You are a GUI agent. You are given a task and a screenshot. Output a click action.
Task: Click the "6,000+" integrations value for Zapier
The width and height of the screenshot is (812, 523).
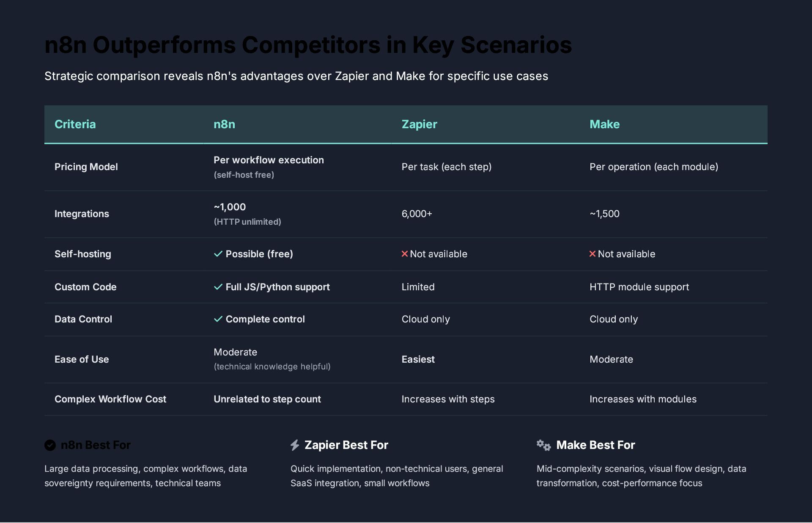417,214
